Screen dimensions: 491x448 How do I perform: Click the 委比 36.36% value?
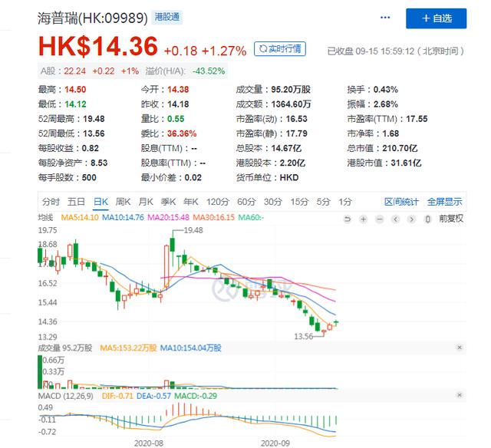tap(182, 133)
